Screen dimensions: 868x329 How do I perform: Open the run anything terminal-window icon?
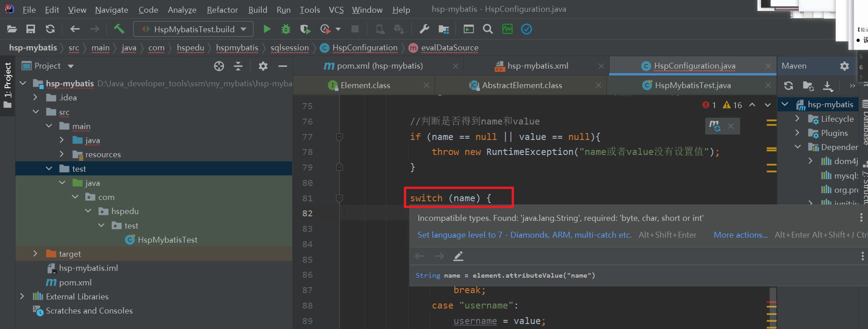(x=469, y=29)
